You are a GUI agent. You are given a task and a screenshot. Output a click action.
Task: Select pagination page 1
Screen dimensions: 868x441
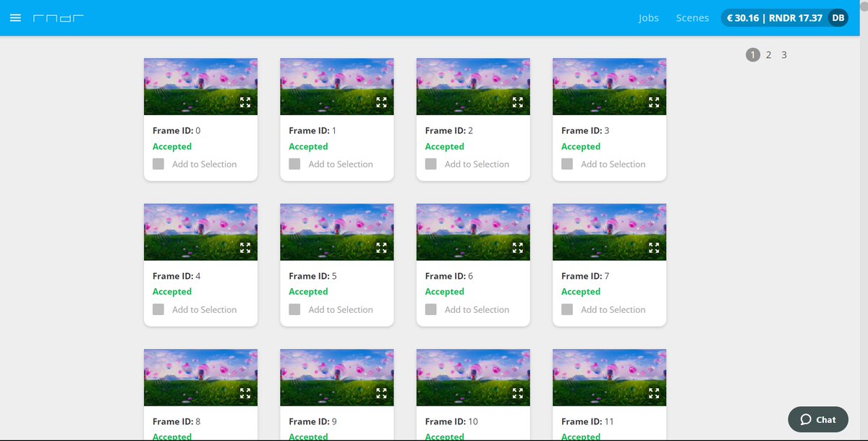753,55
